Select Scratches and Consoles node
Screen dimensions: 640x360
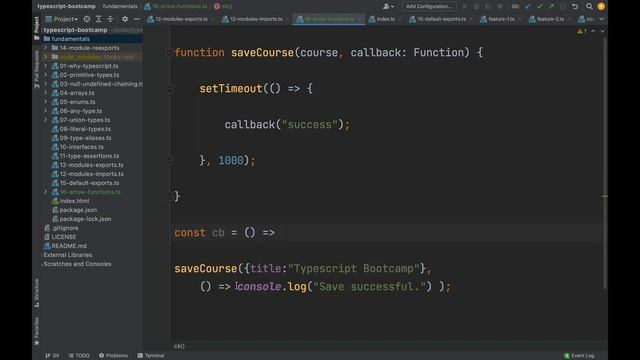[x=77, y=264]
